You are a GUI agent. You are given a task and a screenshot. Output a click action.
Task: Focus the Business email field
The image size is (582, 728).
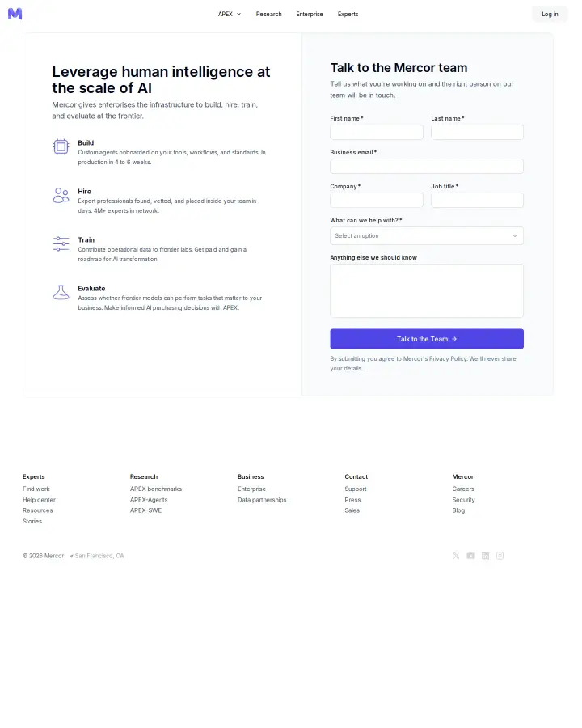coord(427,166)
